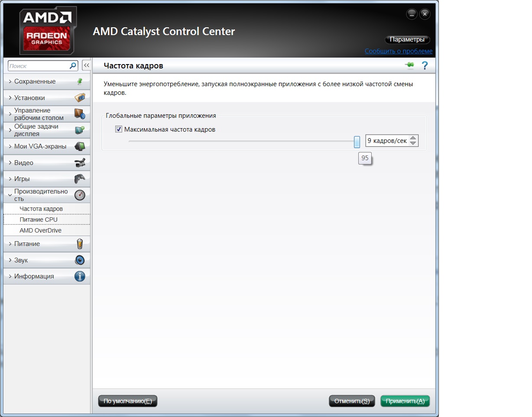Click the Мои VGA-экраны monitor icon
This screenshot has height=417, width=532.
coord(80,146)
